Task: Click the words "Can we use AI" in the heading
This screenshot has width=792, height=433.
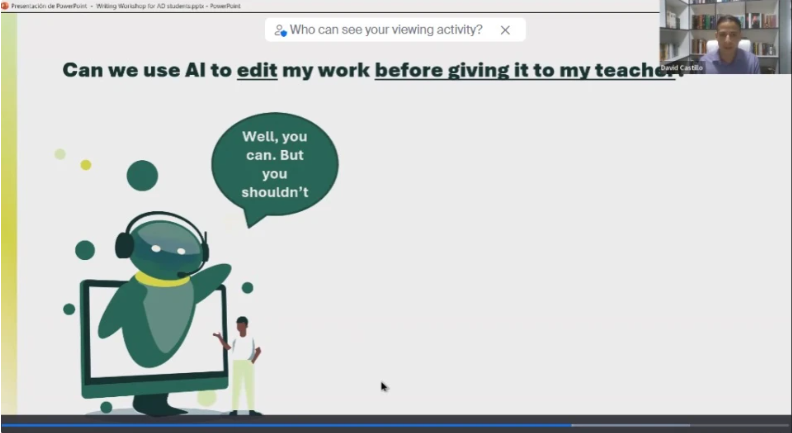Action: (133, 70)
